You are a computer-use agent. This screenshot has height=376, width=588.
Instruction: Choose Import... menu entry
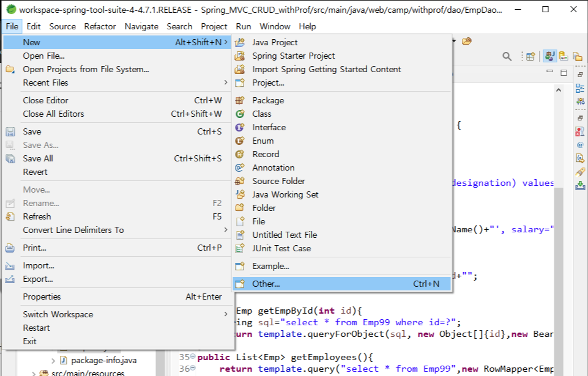tap(117, 266)
